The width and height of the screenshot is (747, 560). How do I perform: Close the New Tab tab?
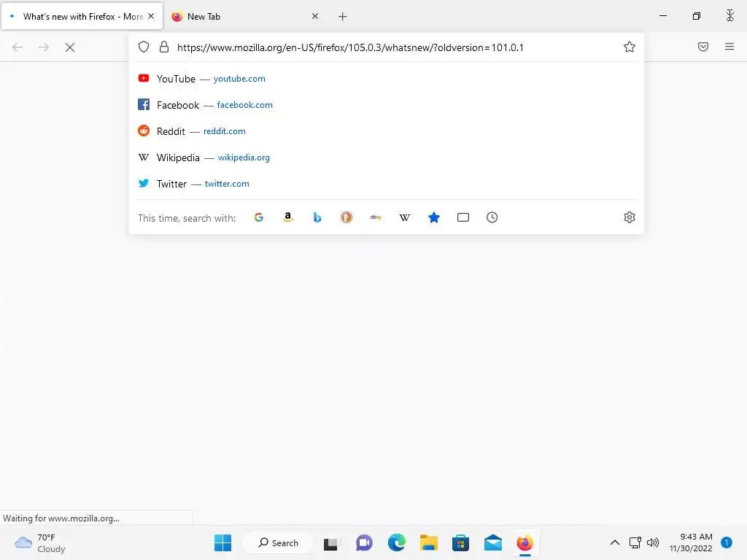tap(315, 16)
